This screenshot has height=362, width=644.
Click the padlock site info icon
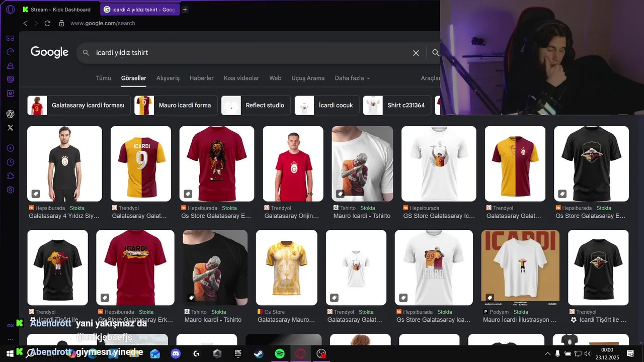tap(61, 23)
